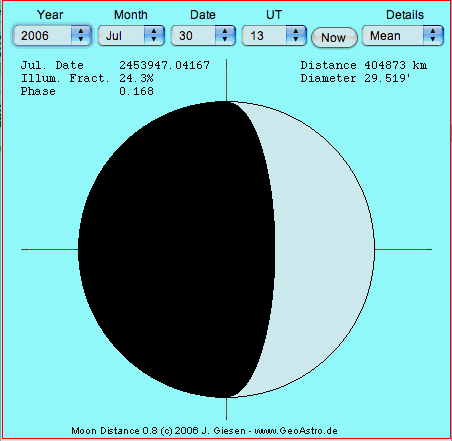Click the Details label above the dropdown

pos(405,15)
